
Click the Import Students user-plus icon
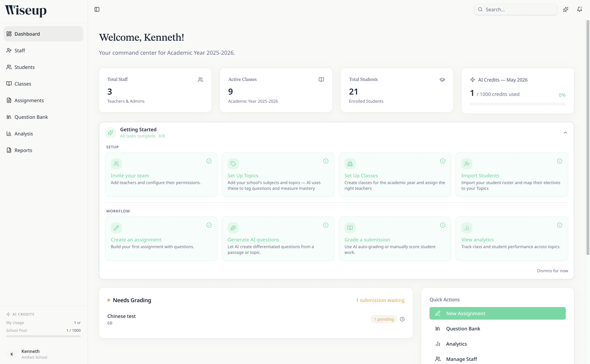click(x=467, y=164)
